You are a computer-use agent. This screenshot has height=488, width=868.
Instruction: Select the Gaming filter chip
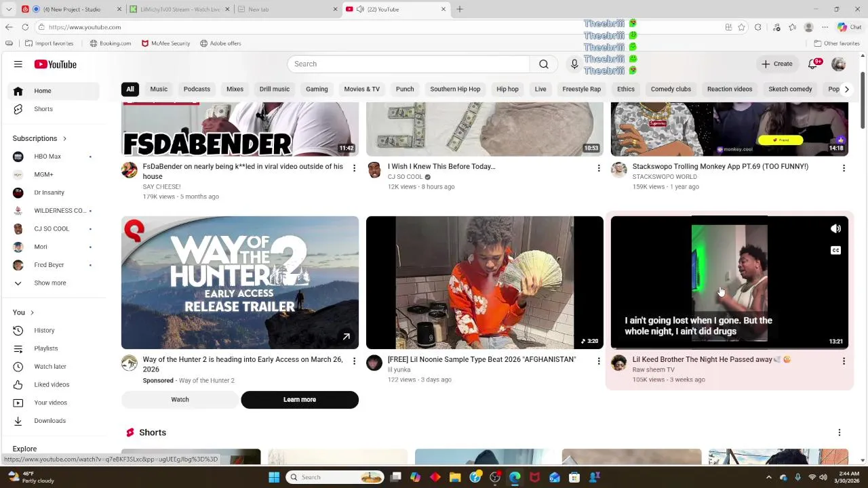coord(317,89)
